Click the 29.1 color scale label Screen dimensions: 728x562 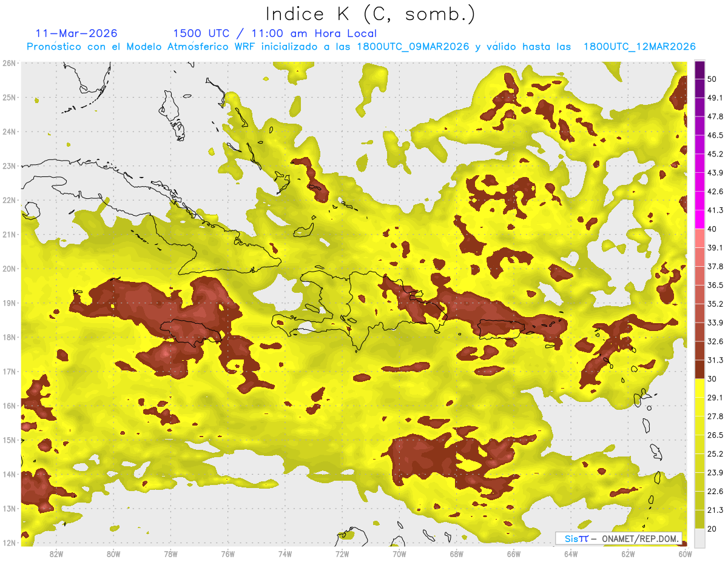[x=715, y=398]
